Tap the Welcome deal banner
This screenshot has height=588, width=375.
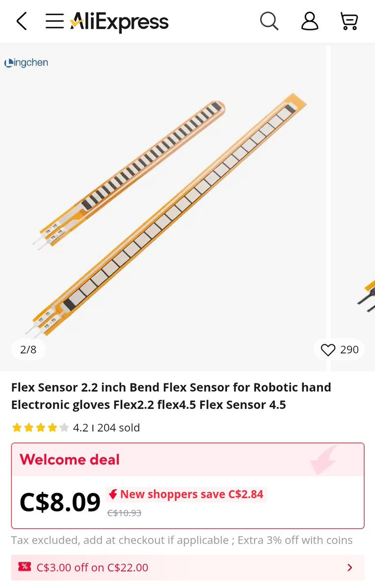point(70,460)
